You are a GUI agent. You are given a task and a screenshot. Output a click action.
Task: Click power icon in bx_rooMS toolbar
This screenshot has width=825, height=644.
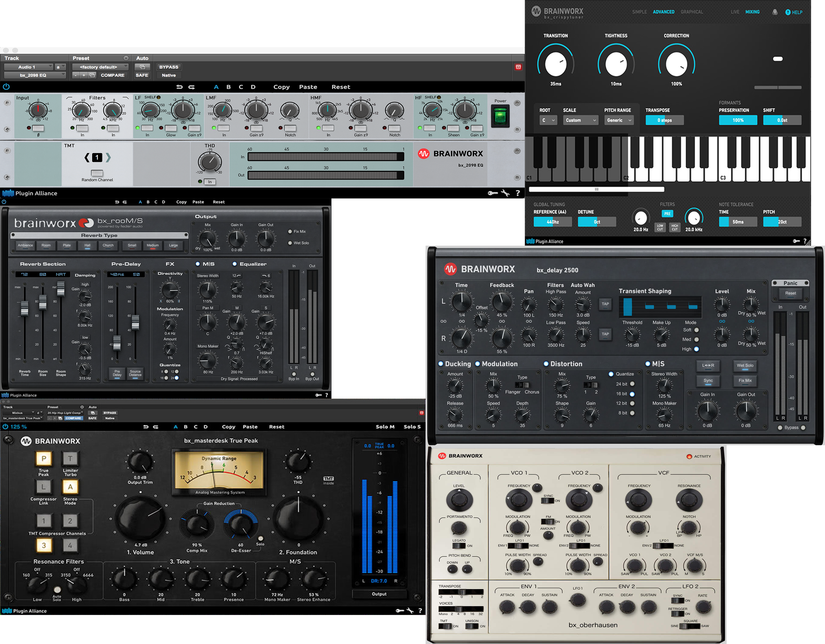[x=4, y=202]
